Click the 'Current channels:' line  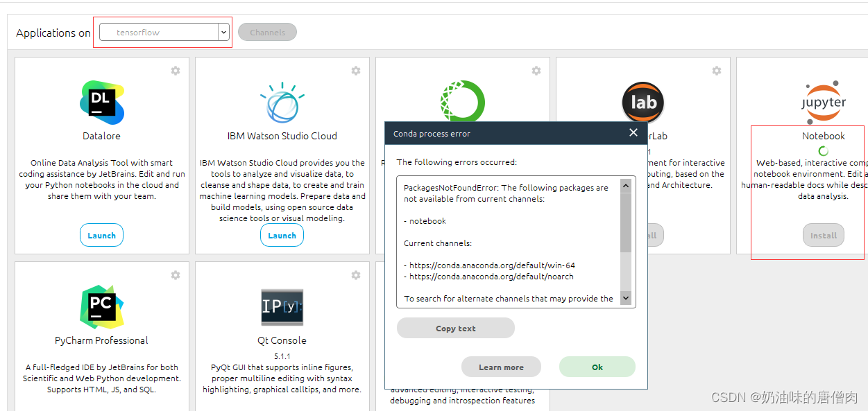coord(438,243)
